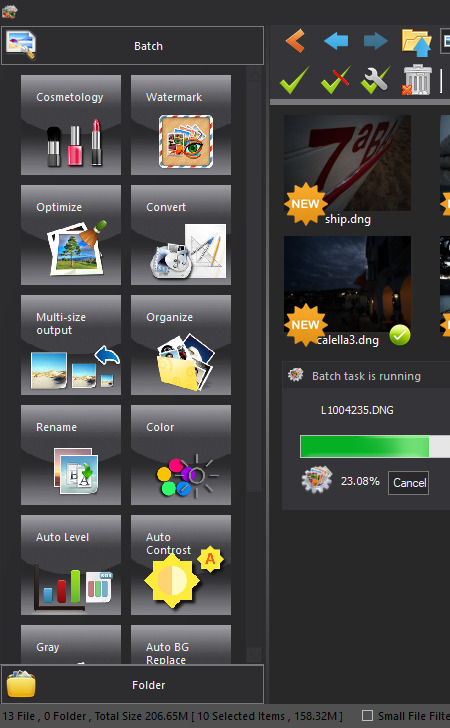
Task: Open the Auto BG Replace tool
Action: coord(181,644)
